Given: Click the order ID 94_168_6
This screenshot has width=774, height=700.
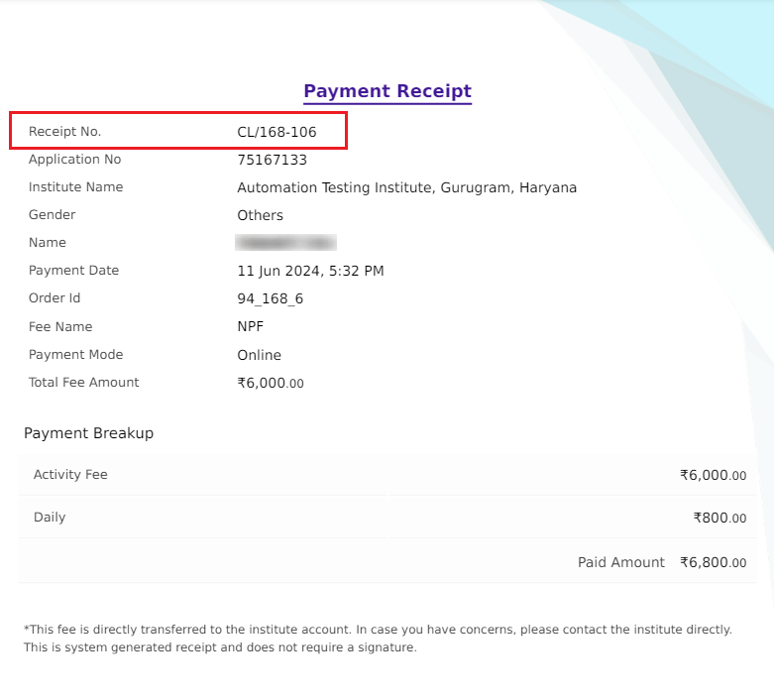Looking at the screenshot, I should pos(270,298).
